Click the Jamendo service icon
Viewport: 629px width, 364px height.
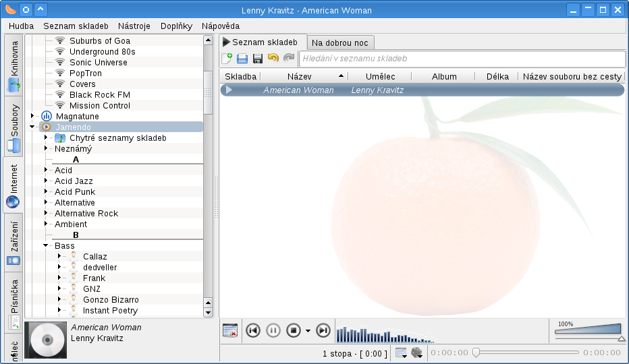(47, 127)
